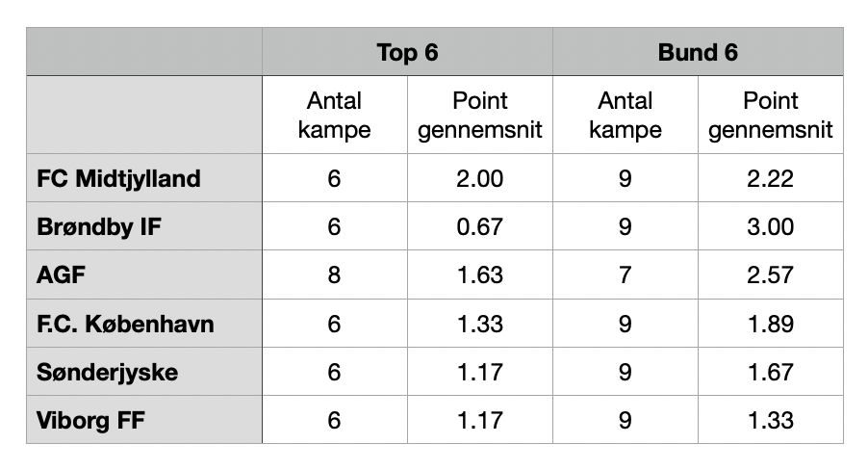Image resolution: width=868 pixels, height=470 pixels.
Task: Select the cell with value 2.57
Action: coord(771,274)
